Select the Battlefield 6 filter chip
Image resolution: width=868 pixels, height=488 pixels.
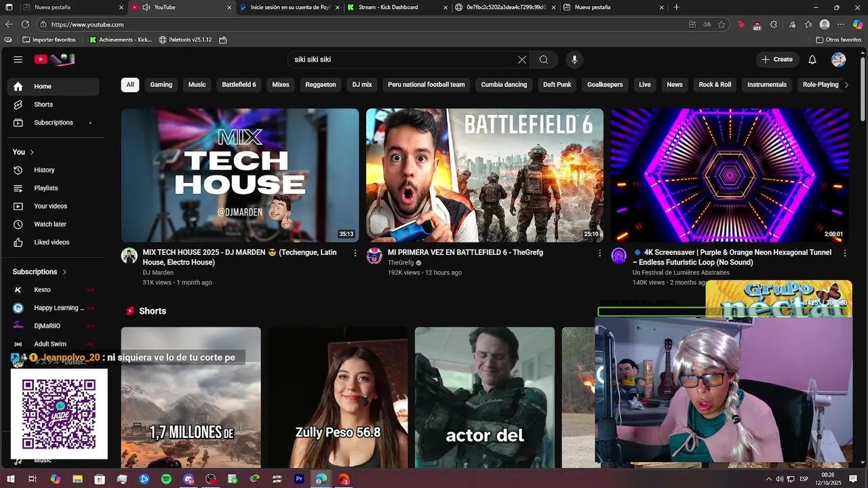click(239, 85)
